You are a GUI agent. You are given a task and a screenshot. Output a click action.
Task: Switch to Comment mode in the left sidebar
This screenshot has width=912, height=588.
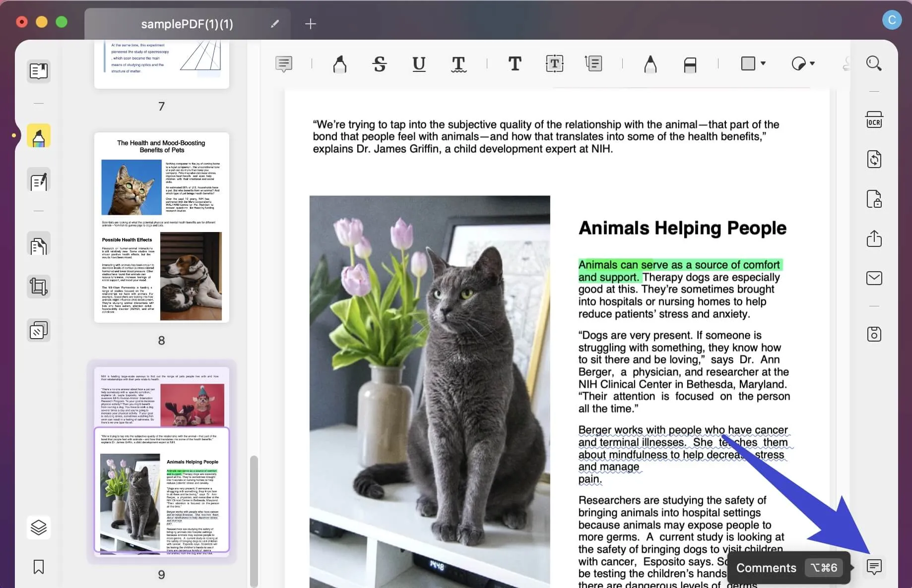click(x=39, y=136)
